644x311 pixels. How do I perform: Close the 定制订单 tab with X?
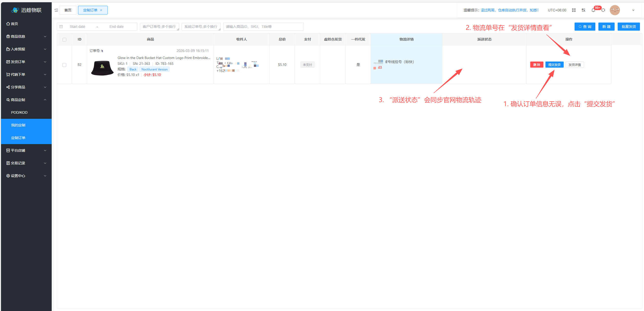[101, 10]
